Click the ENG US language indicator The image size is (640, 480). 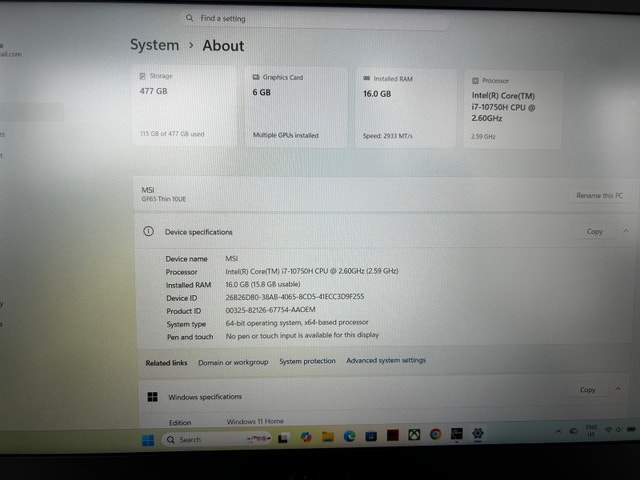[591, 431]
